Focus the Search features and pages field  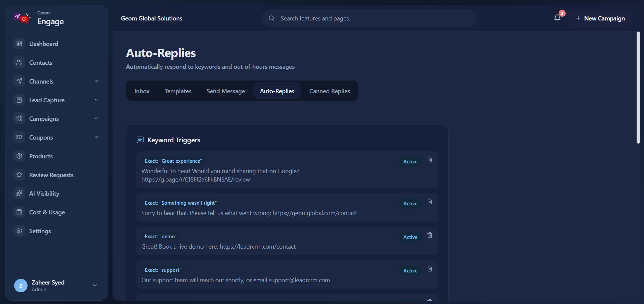point(369,18)
